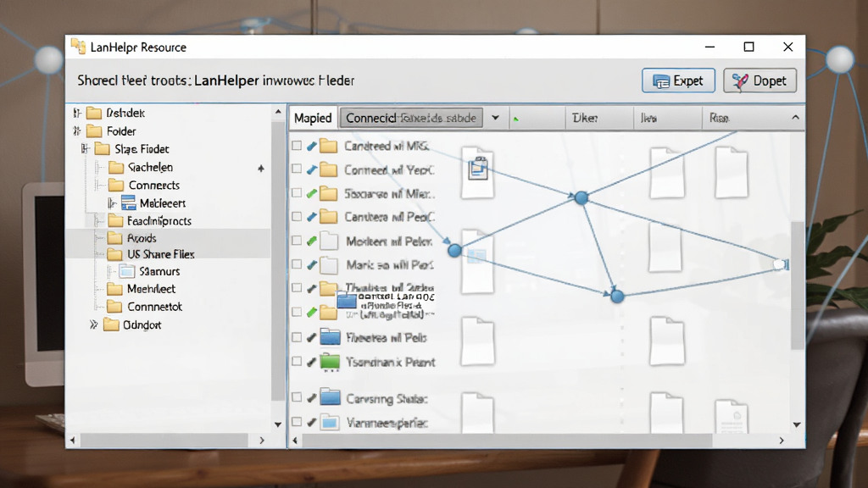868x488 pixels.
Task: Click the US Share Files folder icon
Action: [114, 254]
